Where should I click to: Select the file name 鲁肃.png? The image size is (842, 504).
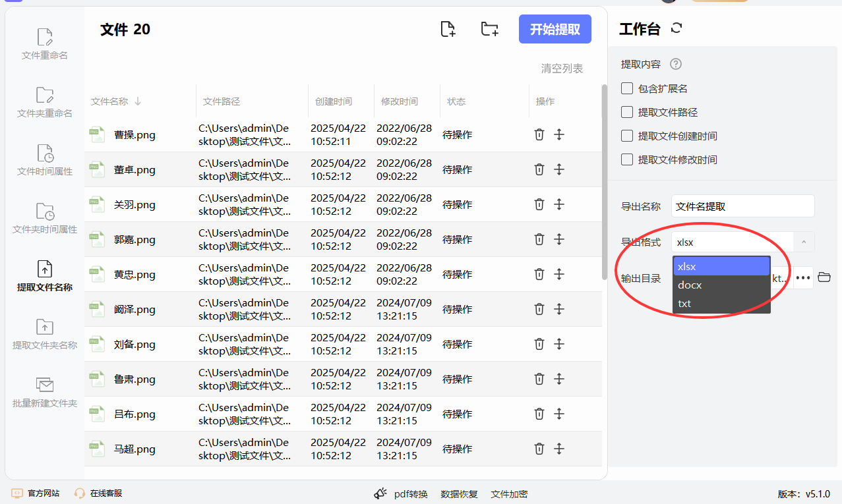(x=135, y=379)
